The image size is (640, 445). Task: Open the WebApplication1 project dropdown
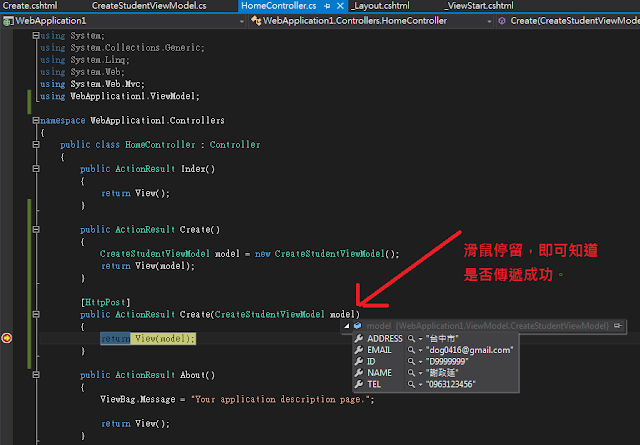point(124,21)
